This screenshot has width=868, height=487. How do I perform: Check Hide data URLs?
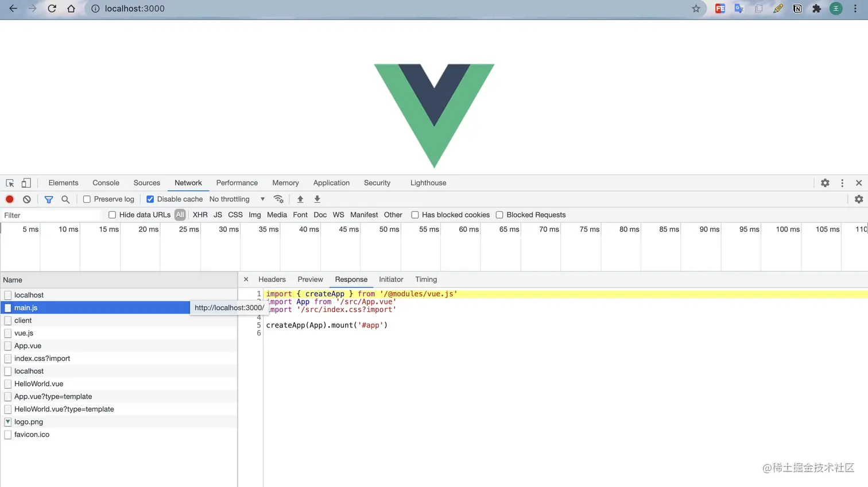[112, 215]
